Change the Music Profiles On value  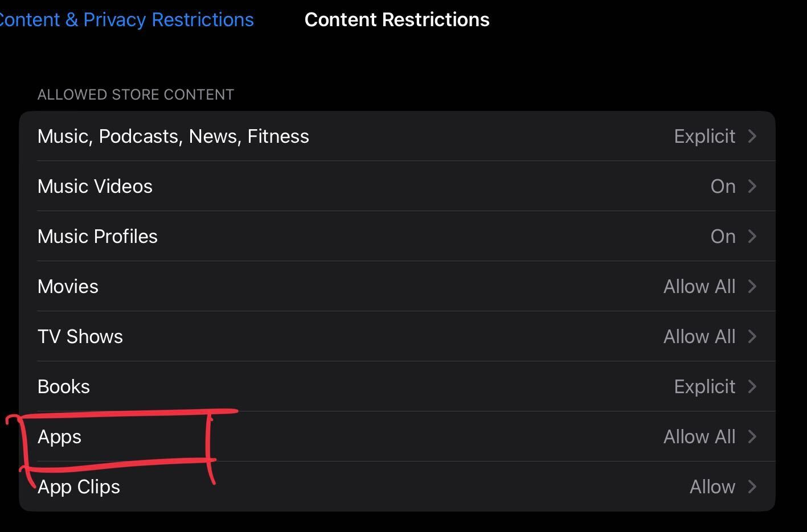coord(723,236)
